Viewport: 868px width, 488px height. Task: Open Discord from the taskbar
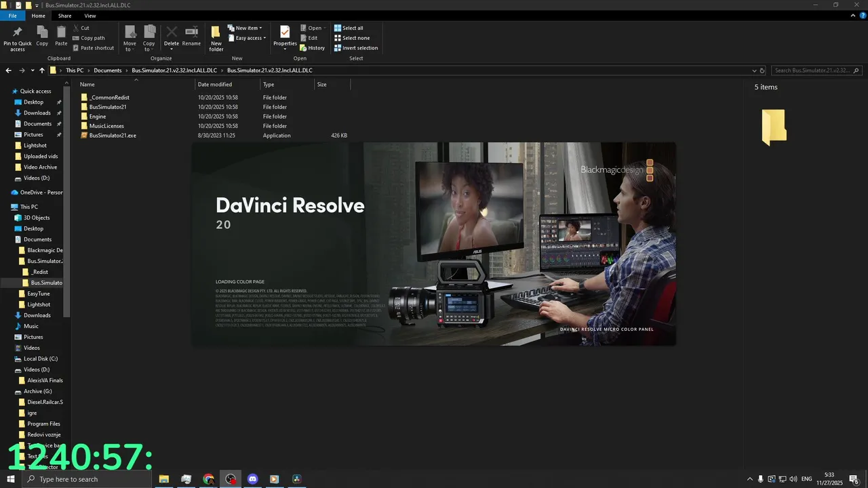[x=253, y=479]
